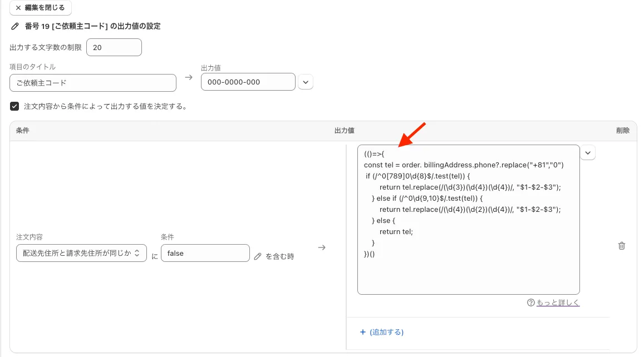Image resolution: width=644 pixels, height=357 pixels.
Task: Open the もっと詳しく link
Action: pyautogui.click(x=558, y=303)
